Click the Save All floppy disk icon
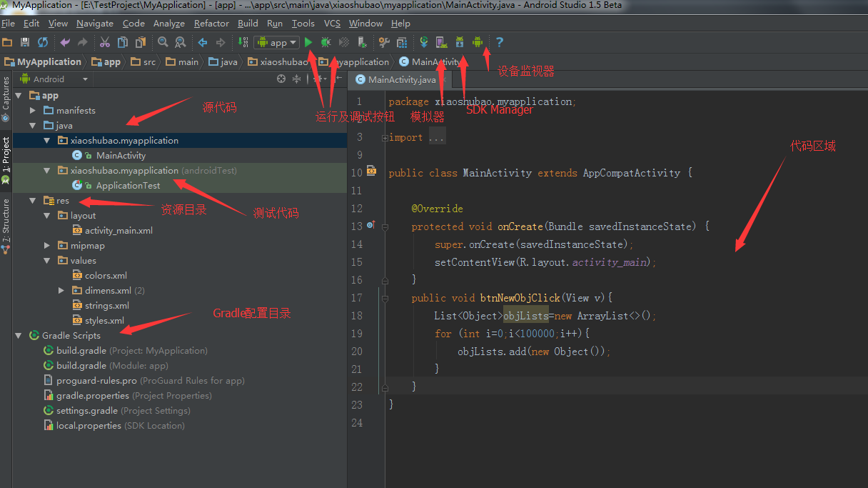The image size is (868, 488). (x=25, y=42)
